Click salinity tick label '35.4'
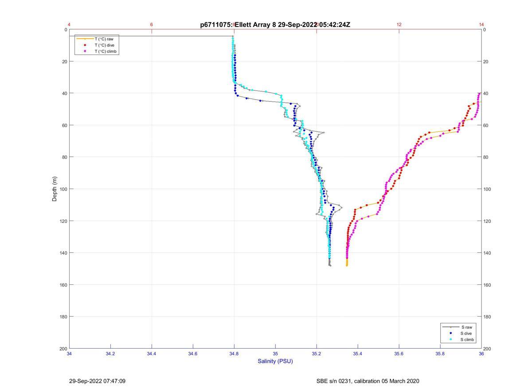 tap(358, 353)
